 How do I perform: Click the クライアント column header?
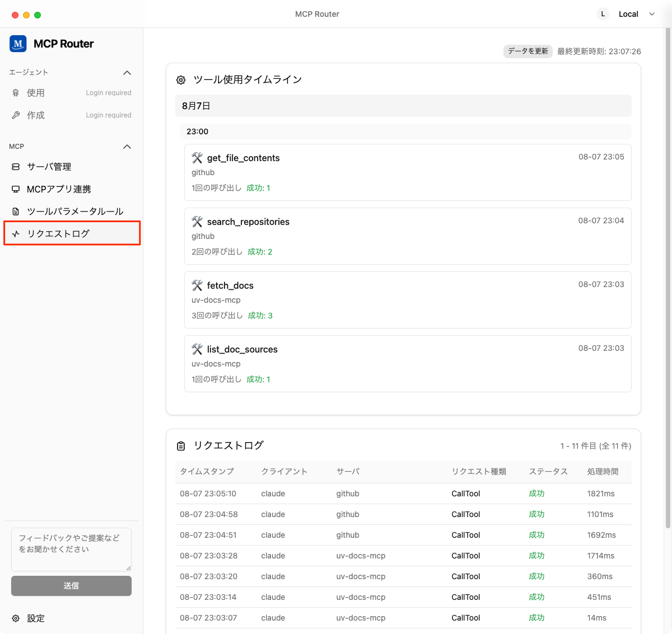(x=284, y=472)
